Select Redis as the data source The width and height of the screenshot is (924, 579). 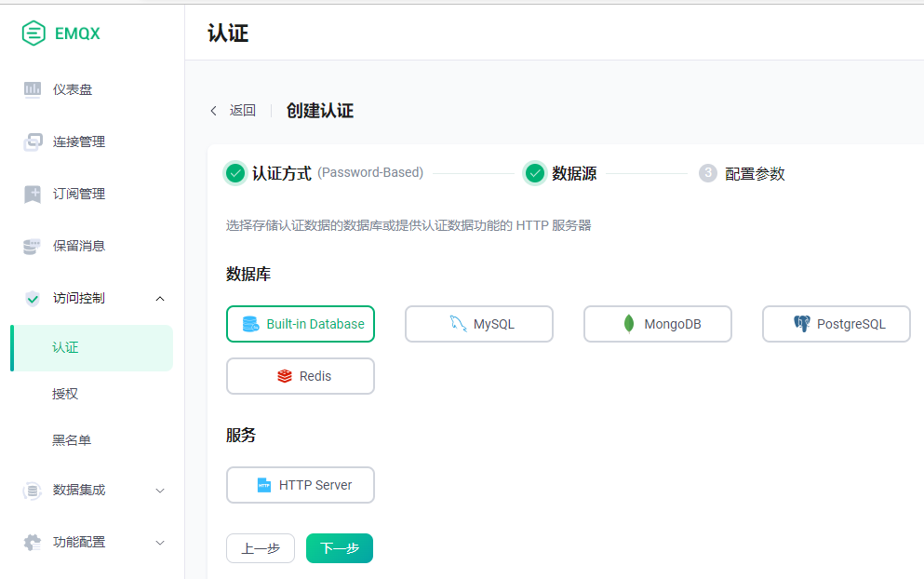click(x=300, y=375)
